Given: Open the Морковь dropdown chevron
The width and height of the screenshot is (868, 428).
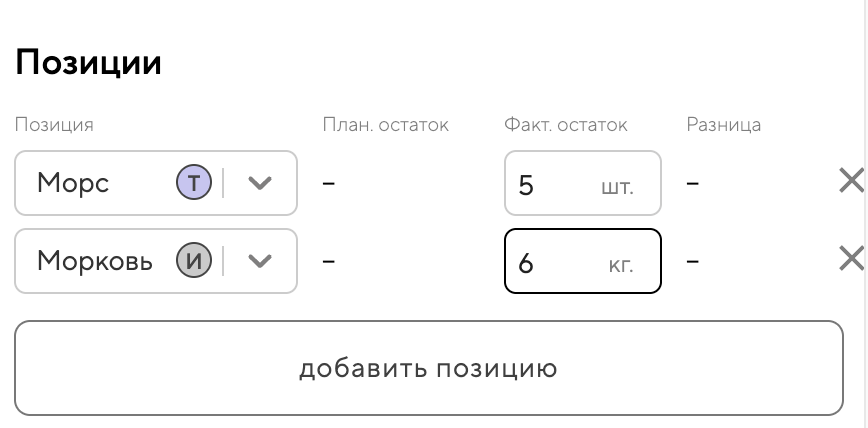Looking at the screenshot, I should (260, 261).
